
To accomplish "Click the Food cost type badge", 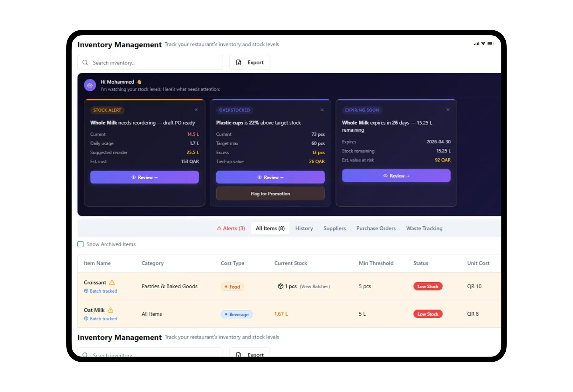I will pos(232,287).
